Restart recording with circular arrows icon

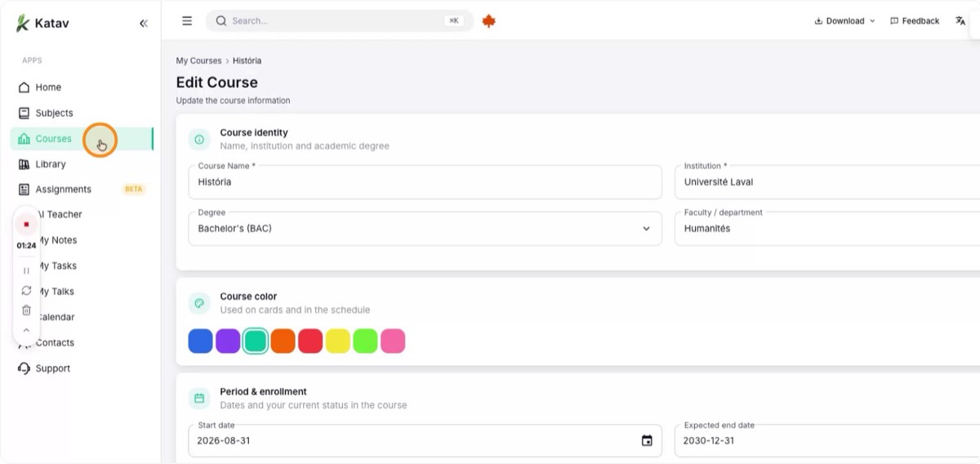[26, 290]
